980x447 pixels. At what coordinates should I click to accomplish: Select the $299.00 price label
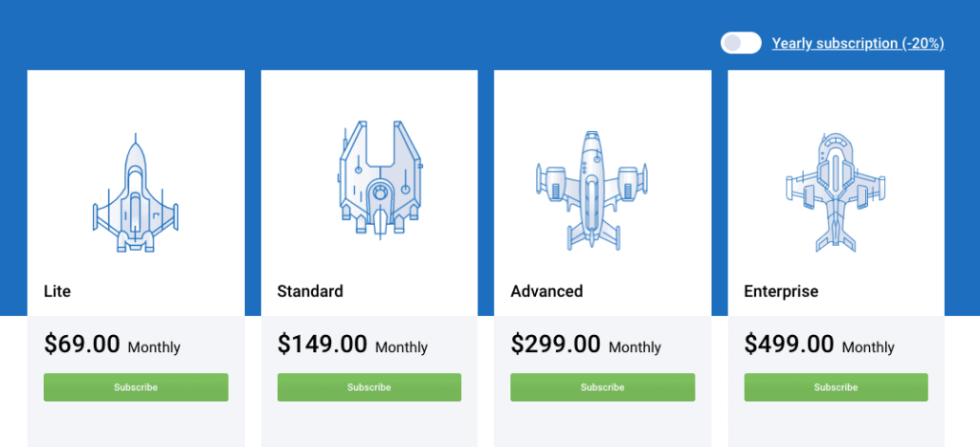(x=556, y=345)
